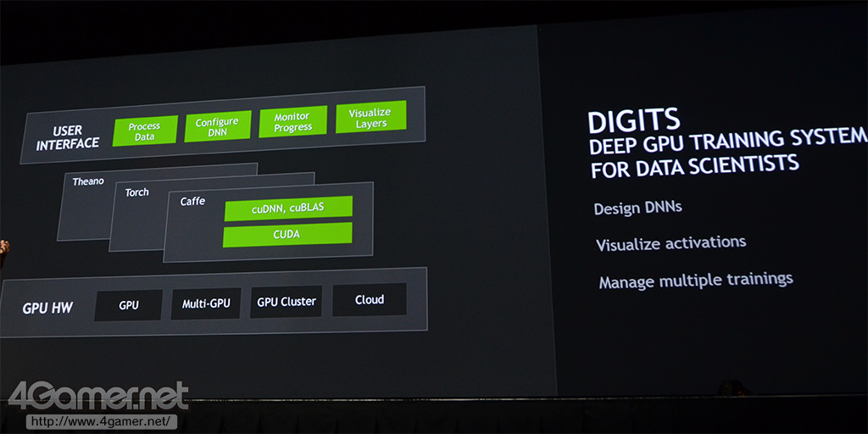This screenshot has width=868, height=434.
Task: Click the Process Data green box
Action: [144, 131]
